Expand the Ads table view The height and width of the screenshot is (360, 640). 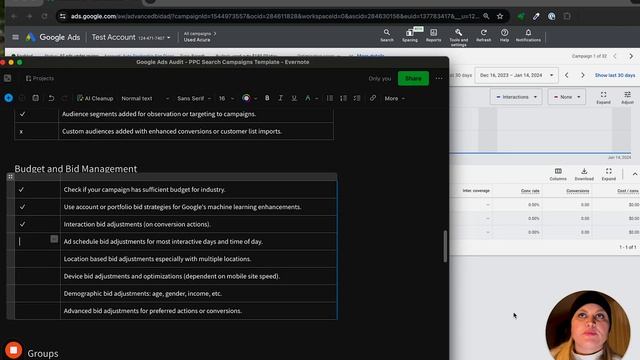[x=609, y=174]
